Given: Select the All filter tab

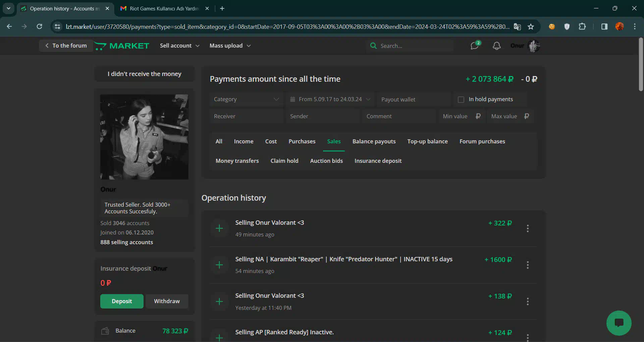Looking at the screenshot, I should click(219, 141).
